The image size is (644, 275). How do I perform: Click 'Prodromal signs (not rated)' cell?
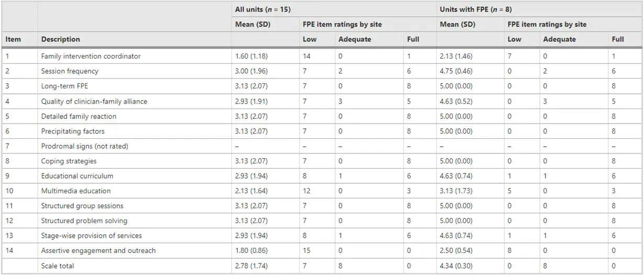tap(85, 146)
